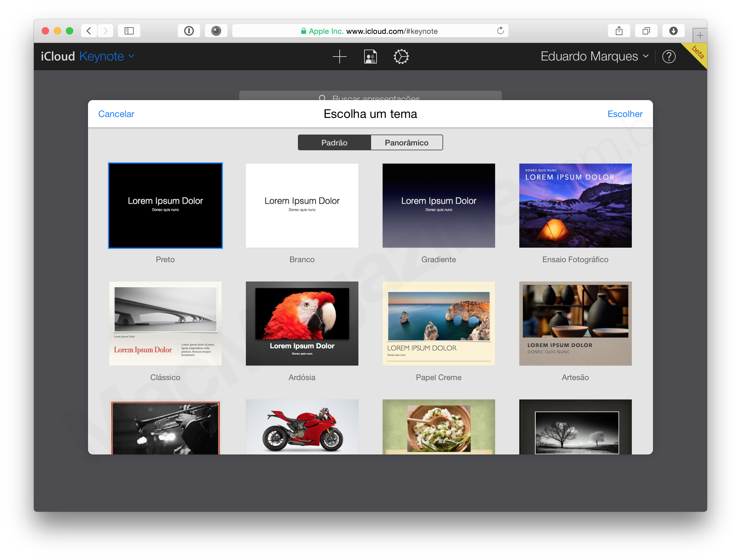Click the Safari share icon

(619, 31)
